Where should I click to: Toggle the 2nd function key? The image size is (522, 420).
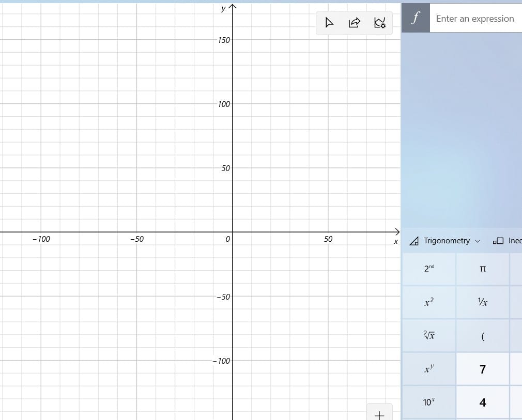[429, 269]
